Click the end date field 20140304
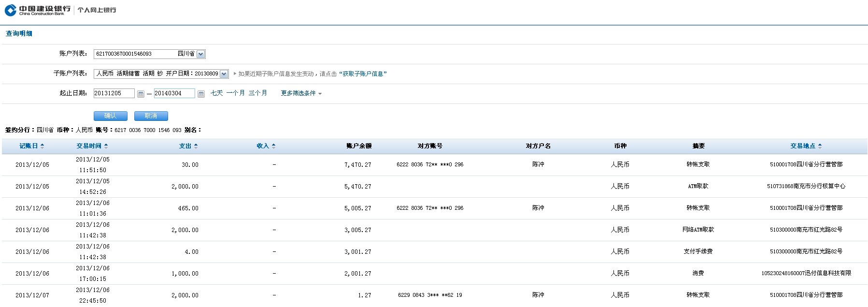The image size is (868, 307). [x=174, y=93]
